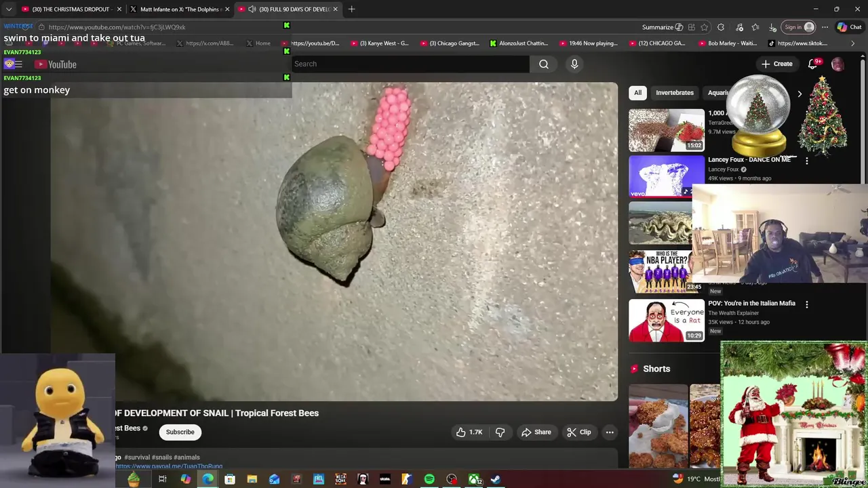Image resolution: width=868 pixels, height=488 pixels.
Task: Activate voice search microphone icon
Action: pos(574,64)
